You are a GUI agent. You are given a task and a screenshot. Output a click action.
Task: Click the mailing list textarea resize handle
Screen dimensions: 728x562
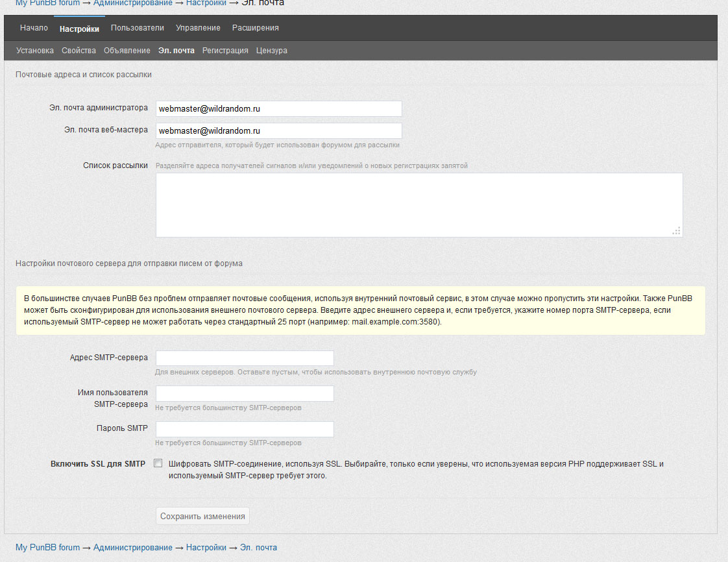[677, 231]
